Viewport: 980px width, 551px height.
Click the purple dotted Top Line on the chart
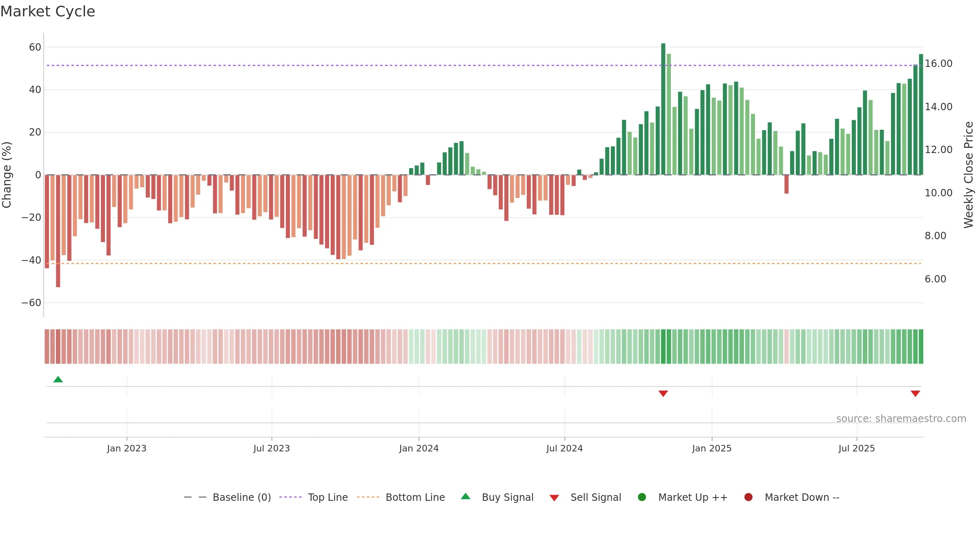tap(484, 65)
